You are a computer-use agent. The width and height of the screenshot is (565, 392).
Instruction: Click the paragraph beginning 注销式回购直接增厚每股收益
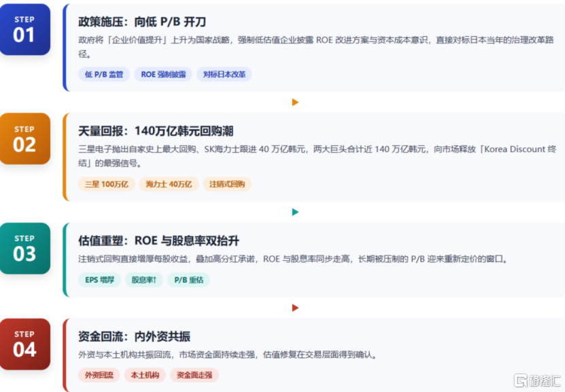pos(293,259)
